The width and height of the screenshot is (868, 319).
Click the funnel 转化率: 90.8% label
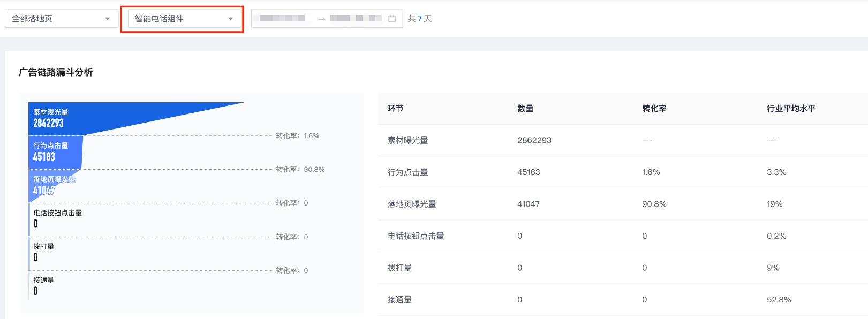click(300, 170)
